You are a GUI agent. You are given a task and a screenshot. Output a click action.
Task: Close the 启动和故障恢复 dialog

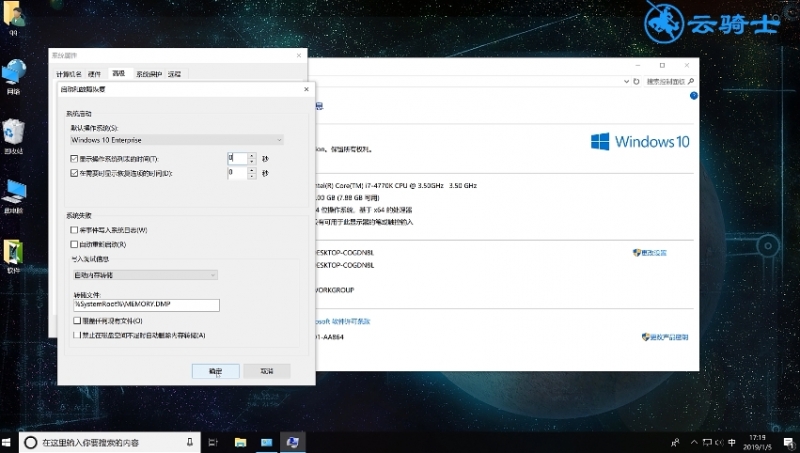(x=306, y=89)
